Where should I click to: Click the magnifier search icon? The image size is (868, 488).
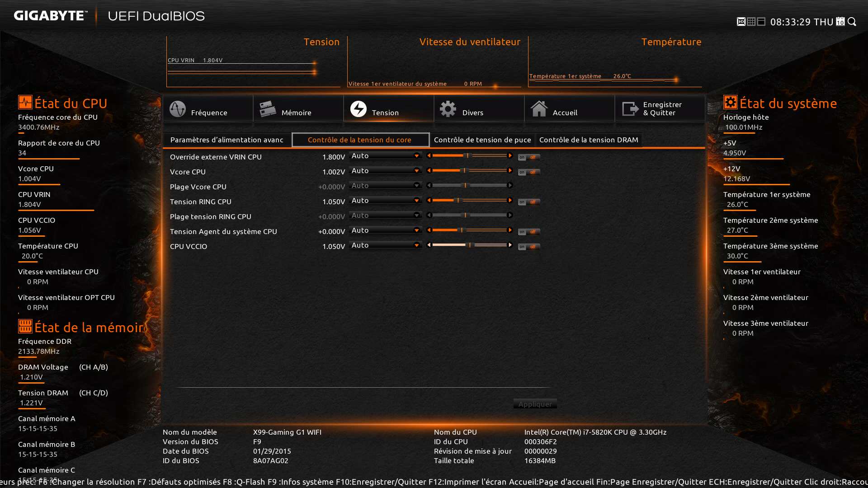pyautogui.click(x=852, y=22)
